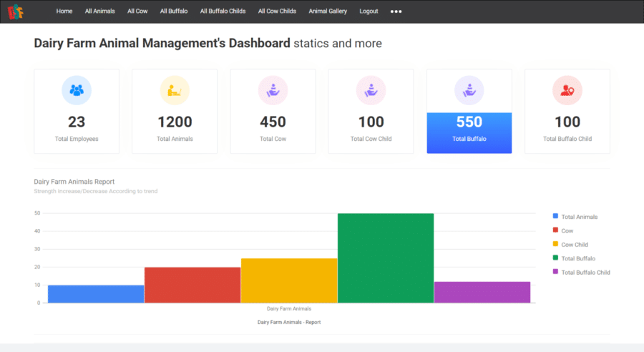This screenshot has height=352, width=644.
Task: Open the Animal Gallery link
Action: [328, 11]
